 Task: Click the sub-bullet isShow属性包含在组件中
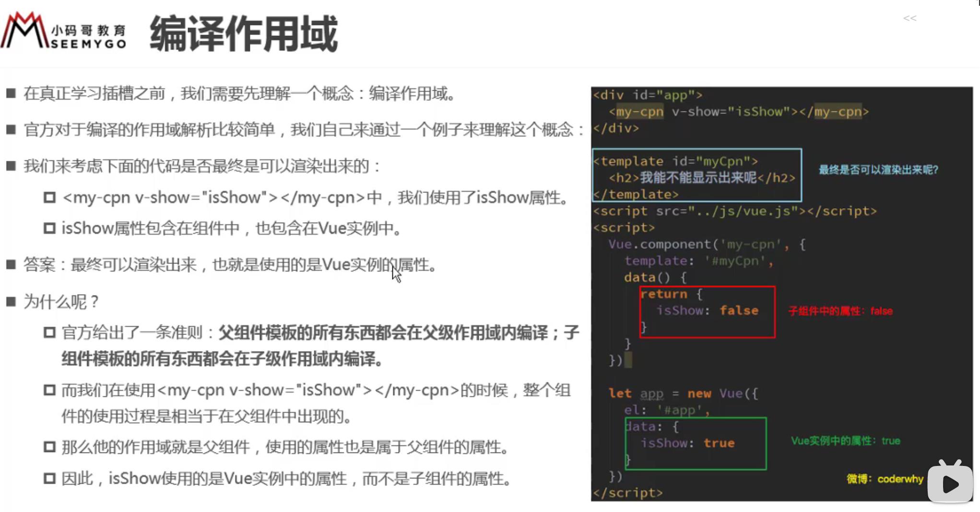(x=231, y=228)
